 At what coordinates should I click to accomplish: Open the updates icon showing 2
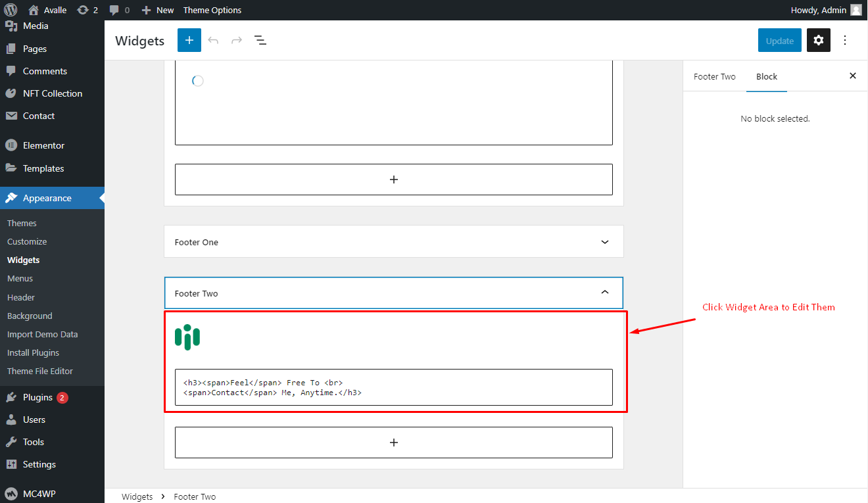point(87,10)
